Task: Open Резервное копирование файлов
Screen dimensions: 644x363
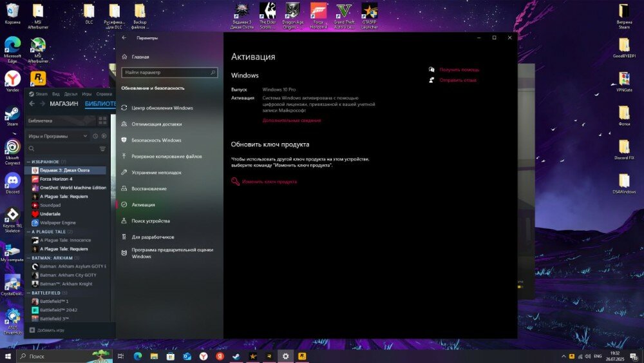Action: [x=166, y=156]
